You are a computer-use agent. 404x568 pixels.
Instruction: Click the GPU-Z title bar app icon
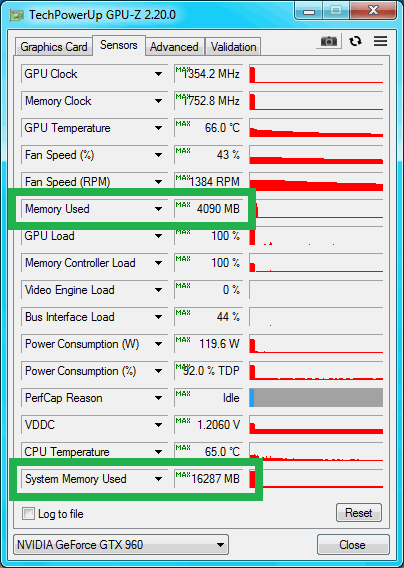click(x=17, y=16)
